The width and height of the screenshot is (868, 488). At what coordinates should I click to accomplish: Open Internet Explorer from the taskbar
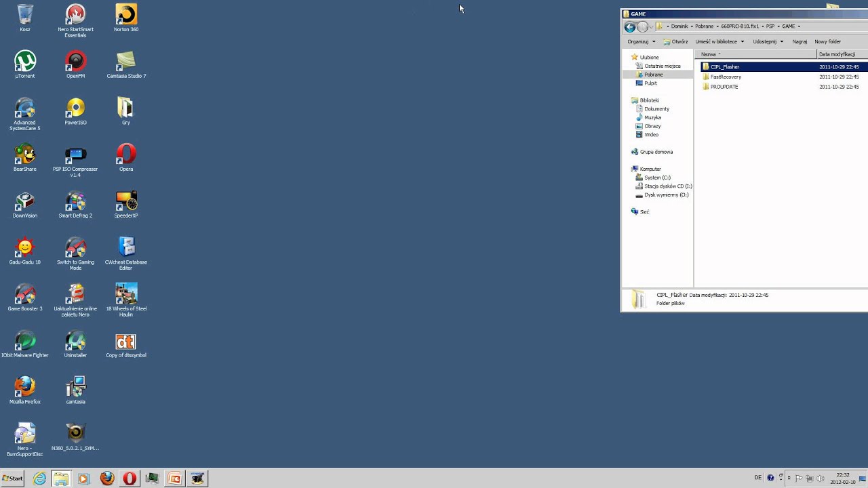39,479
